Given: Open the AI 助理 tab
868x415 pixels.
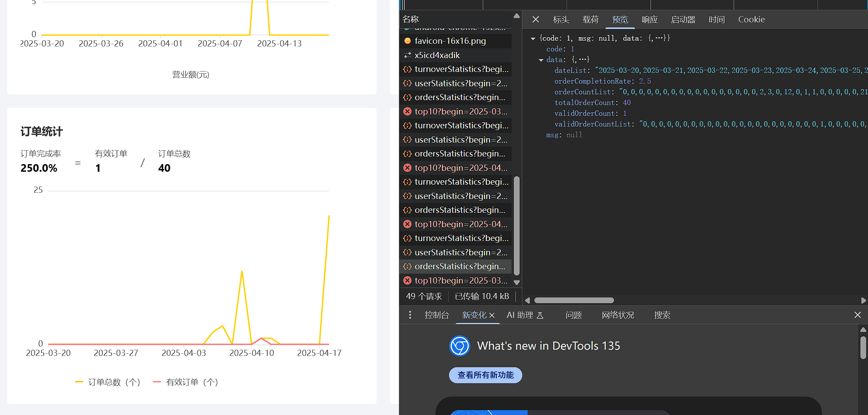Looking at the screenshot, I should coord(525,315).
